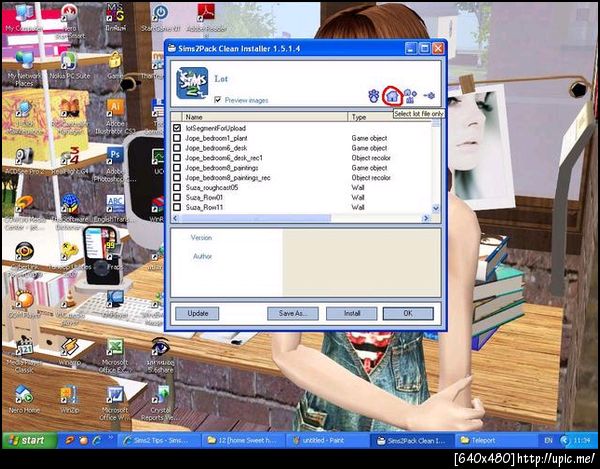Open Crystal Reports desktop icon

click(160, 404)
